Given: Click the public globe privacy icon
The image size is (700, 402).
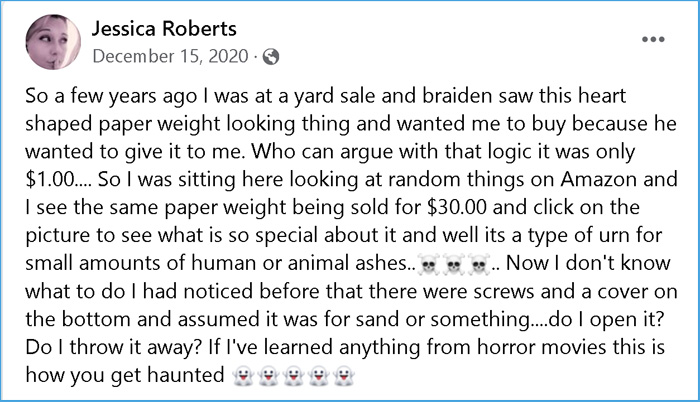Looking at the screenshot, I should pos(269,56).
